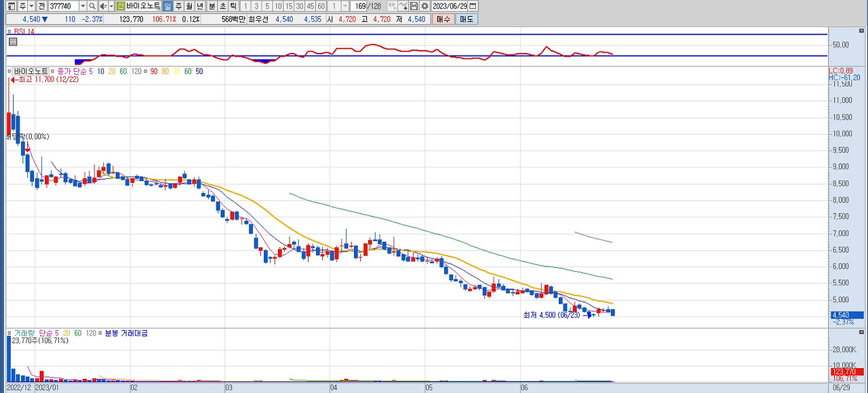Click the 최저 4,500 (06/23) low marker

pos(552,315)
